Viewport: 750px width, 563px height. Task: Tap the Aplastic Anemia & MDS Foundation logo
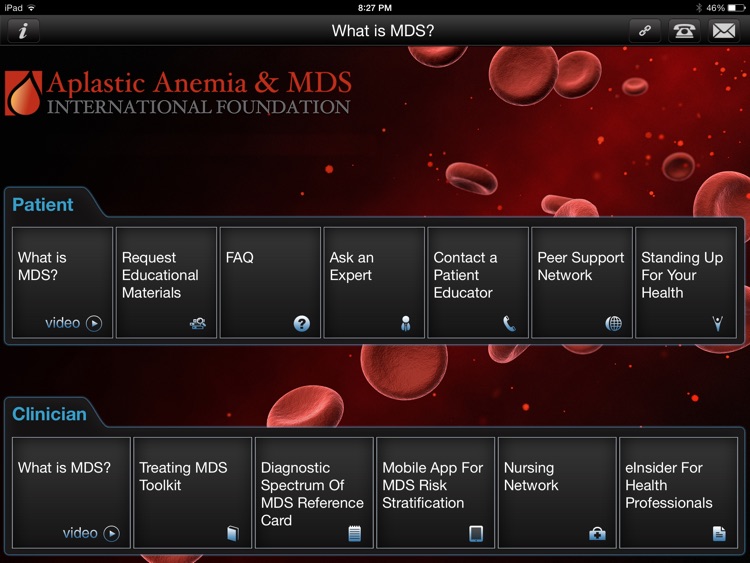coord(178,93)
